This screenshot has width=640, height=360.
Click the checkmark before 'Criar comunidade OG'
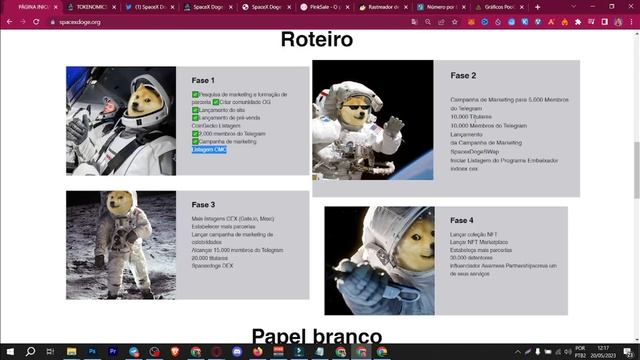tap(216, 102)
